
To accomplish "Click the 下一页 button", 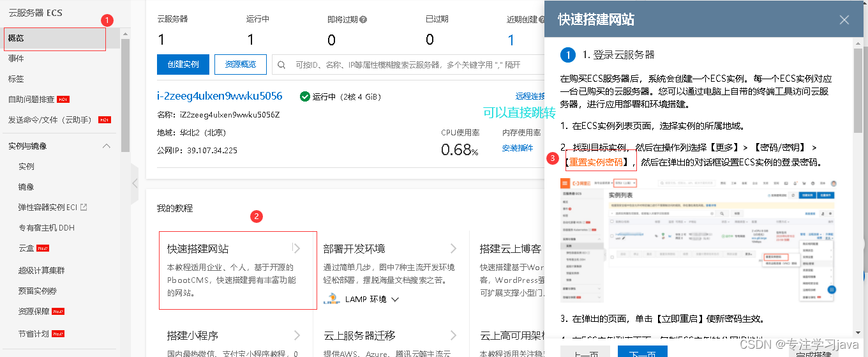I will [x=642, y=351].
